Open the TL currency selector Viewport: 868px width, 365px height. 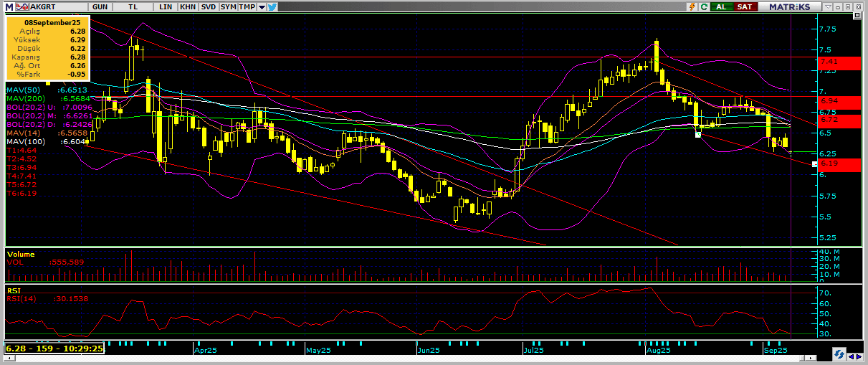pos(134,6)
